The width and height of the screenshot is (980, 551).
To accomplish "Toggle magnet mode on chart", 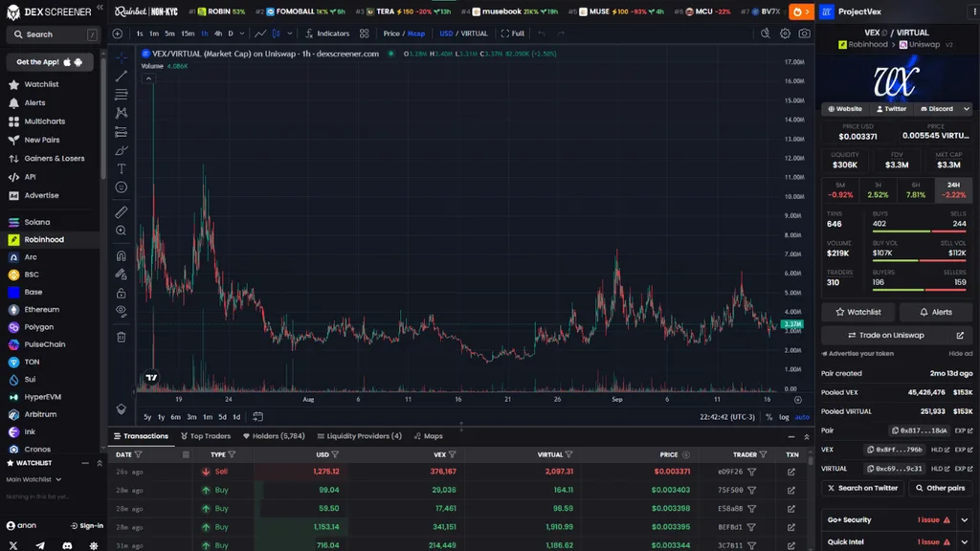I will coord(122,256).
